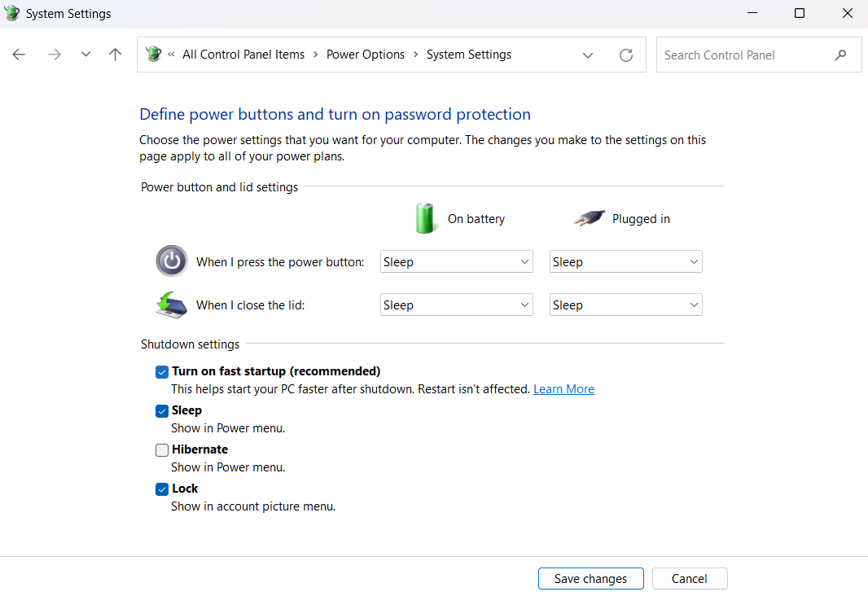Open address bar history dropdown
Screen dimensions: 868x596
pyautogui.click(x=588, y=55)
